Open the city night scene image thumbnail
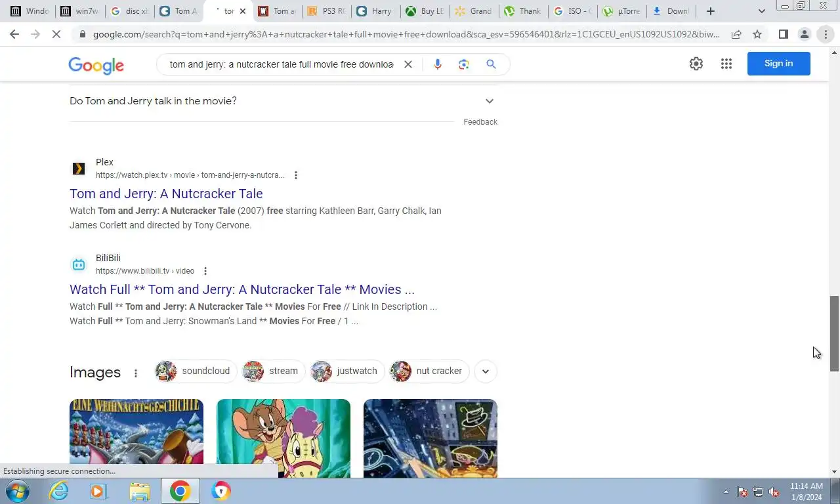 [x=430, y=438]
